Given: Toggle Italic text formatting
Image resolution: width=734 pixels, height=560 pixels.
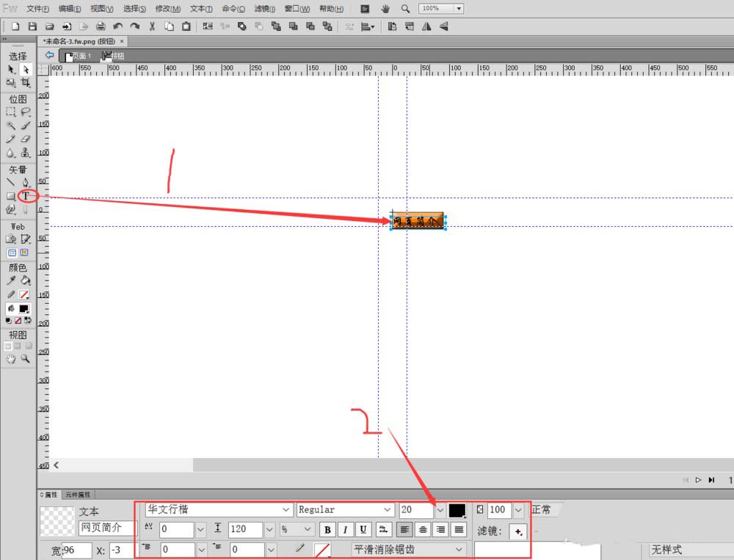Looking at the screenshot, I should [346, 530].
